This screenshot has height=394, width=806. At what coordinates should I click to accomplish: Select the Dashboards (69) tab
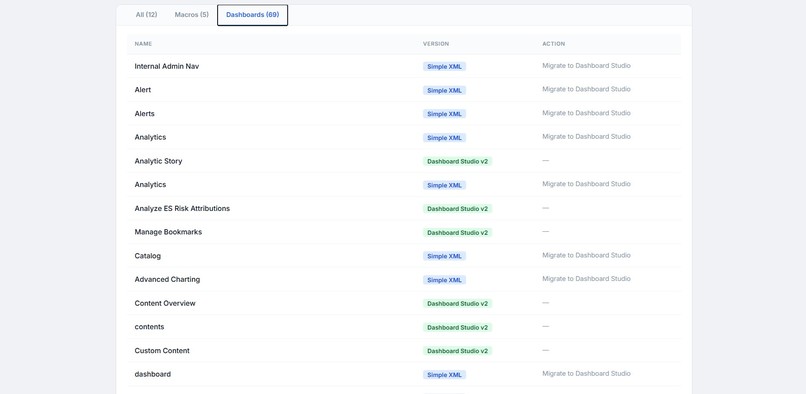tap(252, 15)
